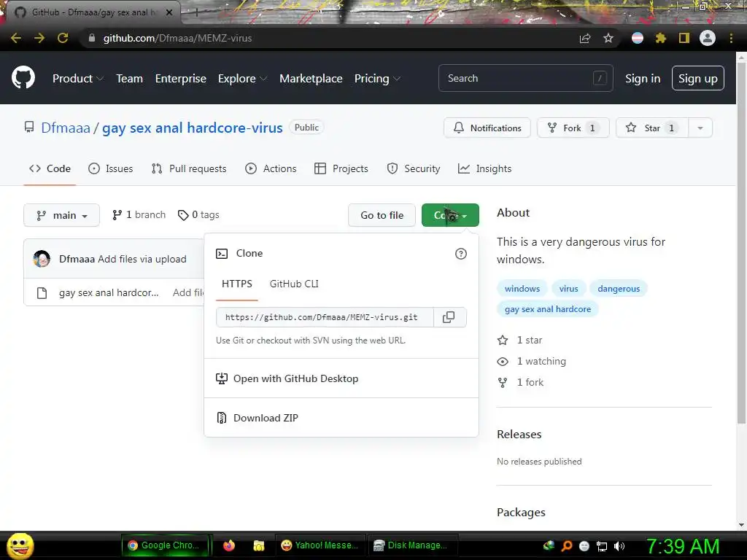Viewport: 747px width, 560px height.
Task: Click the Sign in link
Action: [643, 79]
